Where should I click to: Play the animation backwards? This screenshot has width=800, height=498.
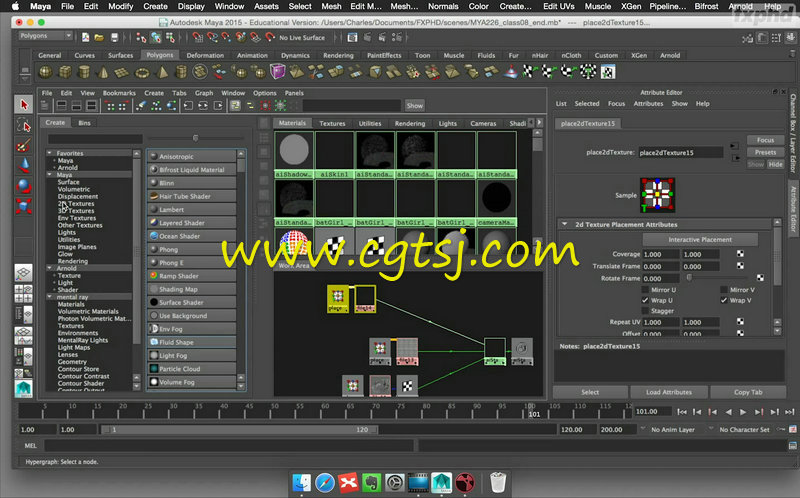pos(728,412)
